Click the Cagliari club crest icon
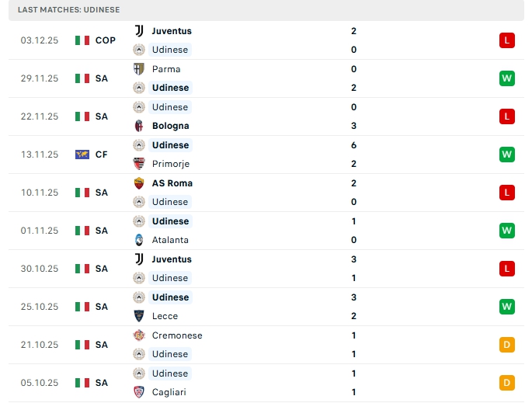 point(139,392)
